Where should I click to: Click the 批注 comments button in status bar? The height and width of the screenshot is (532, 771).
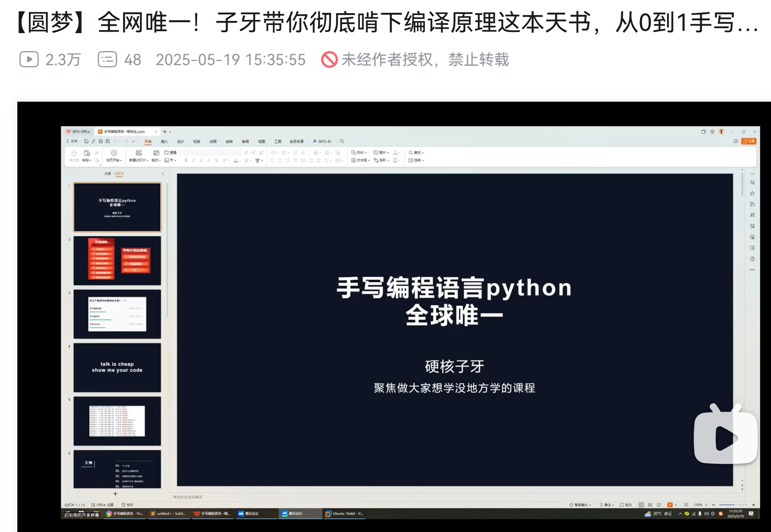tap(626, 505)
